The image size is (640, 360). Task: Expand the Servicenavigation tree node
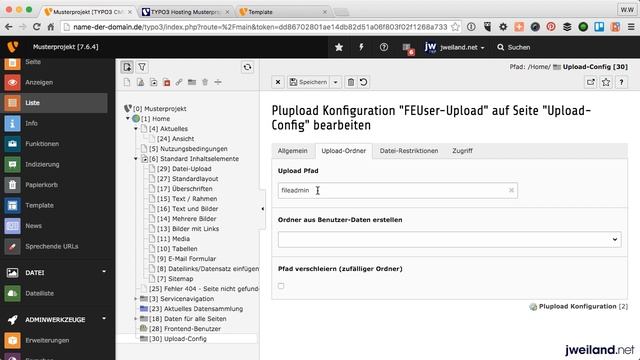[x=136, y=299]
